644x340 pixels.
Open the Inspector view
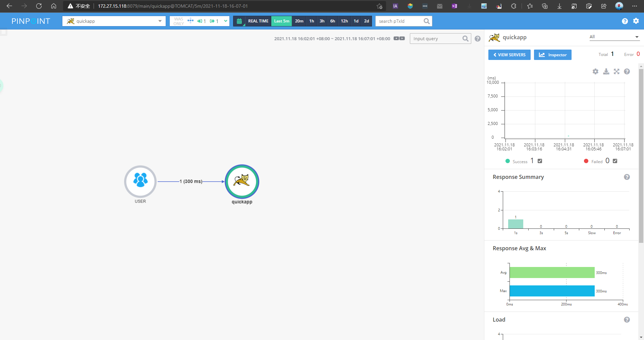point(552,55)
